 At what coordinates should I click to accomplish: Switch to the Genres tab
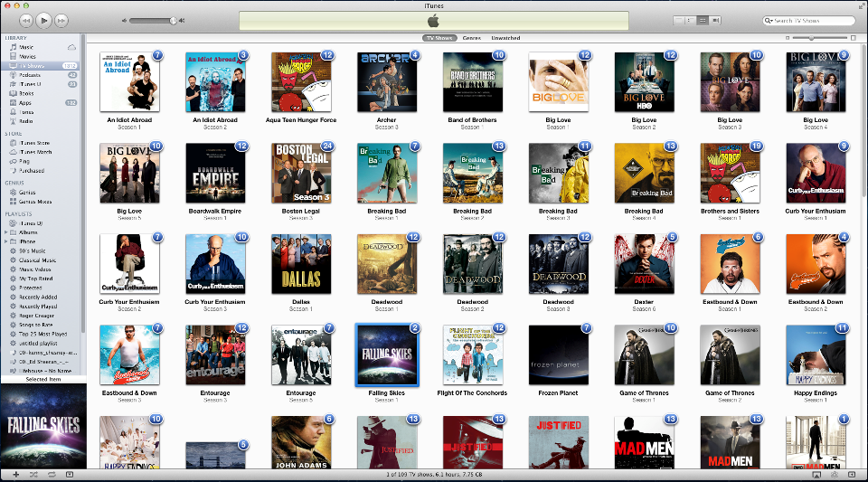[x=472, y=38]
